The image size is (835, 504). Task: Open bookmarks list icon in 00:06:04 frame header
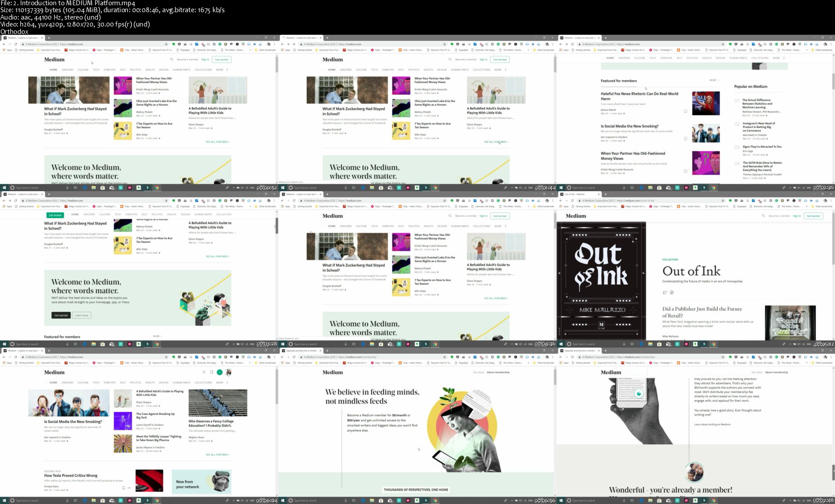pos(211,372)
